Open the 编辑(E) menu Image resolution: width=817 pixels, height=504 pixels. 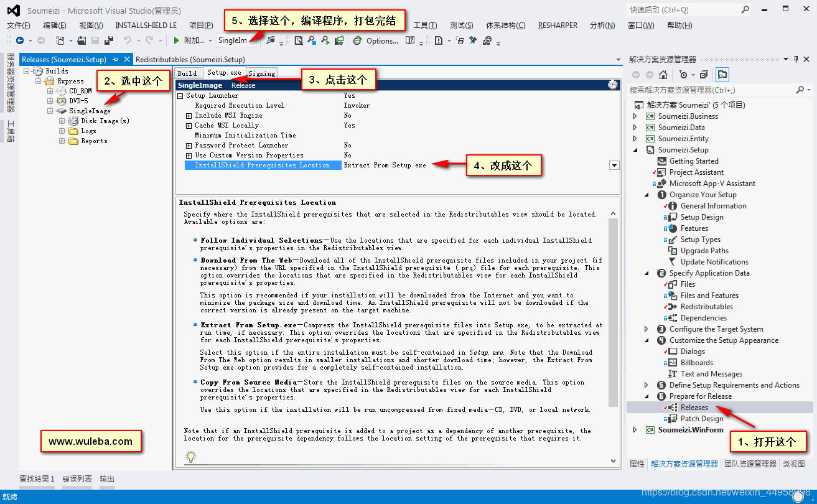tap(55, 25)
